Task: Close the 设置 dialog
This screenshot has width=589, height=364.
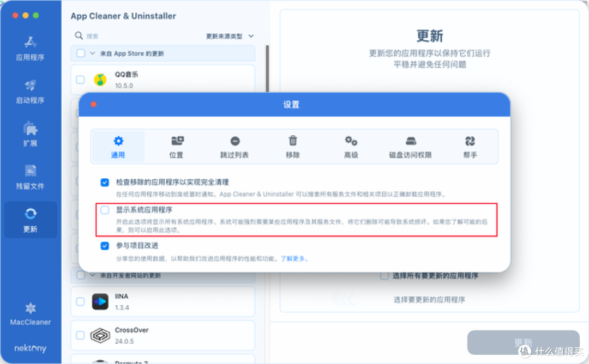Action: 94,104
